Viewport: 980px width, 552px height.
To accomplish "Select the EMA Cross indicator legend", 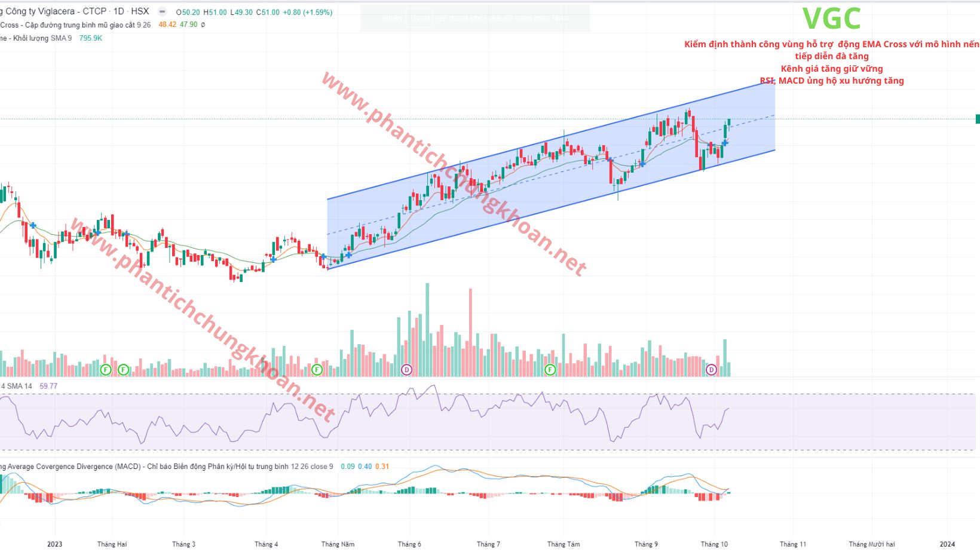I will (x=75, y=25).
